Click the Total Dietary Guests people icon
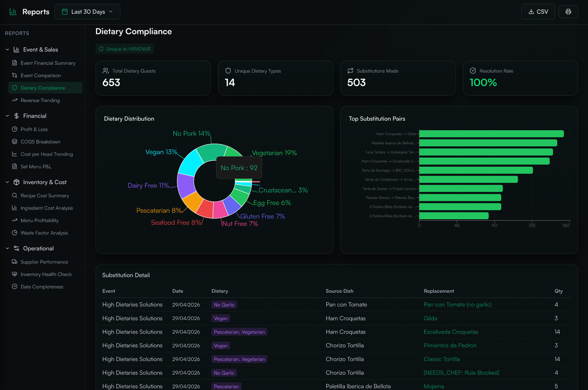The height and width of the screenshot is (390, 588). 106,71
